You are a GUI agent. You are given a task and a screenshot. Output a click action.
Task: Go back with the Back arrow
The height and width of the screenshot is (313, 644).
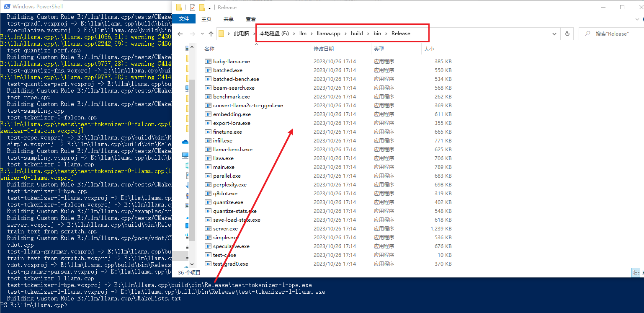[x=180, y=34]
